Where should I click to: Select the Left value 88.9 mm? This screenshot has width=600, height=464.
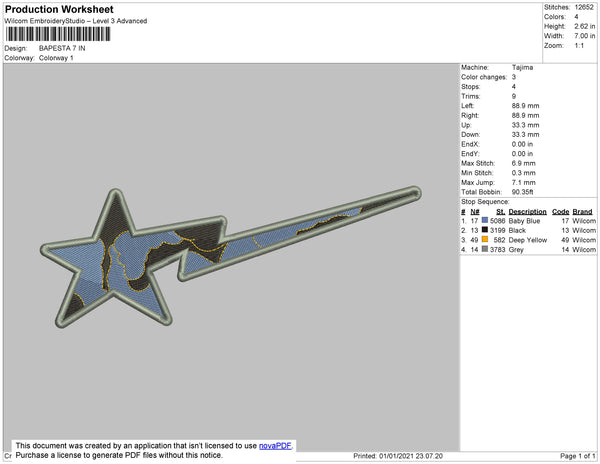pos(525,106)
